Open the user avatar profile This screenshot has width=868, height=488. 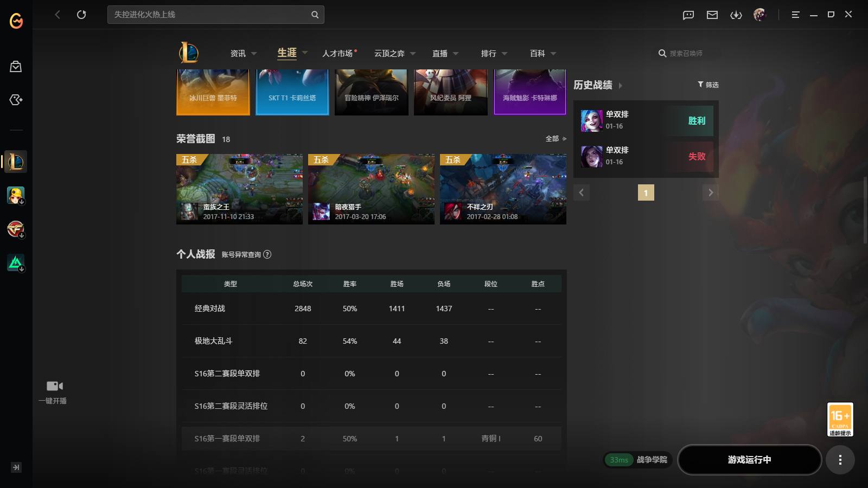[x=759, y=15]
